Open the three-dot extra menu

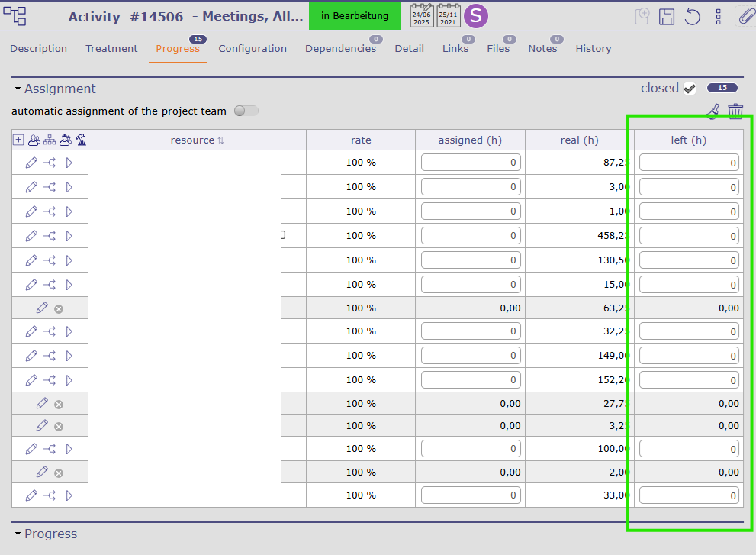pyautogui.click(x=718, y=17)
